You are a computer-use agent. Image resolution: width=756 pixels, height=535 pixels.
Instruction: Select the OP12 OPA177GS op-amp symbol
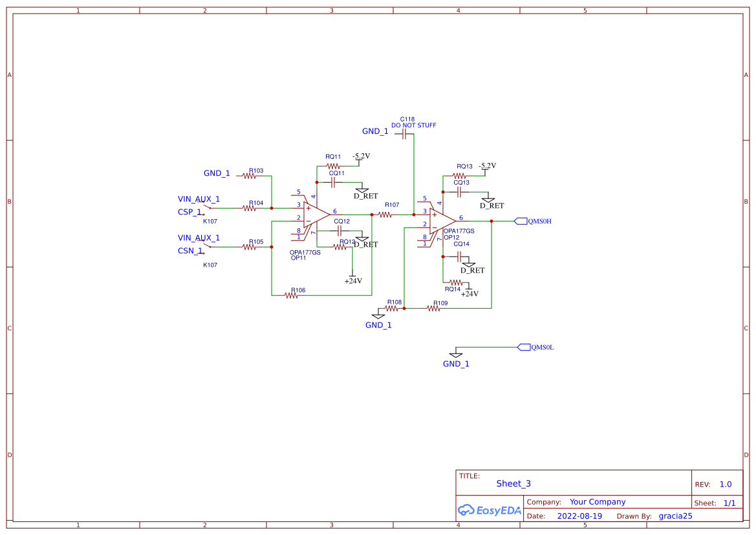click(438, 220)
